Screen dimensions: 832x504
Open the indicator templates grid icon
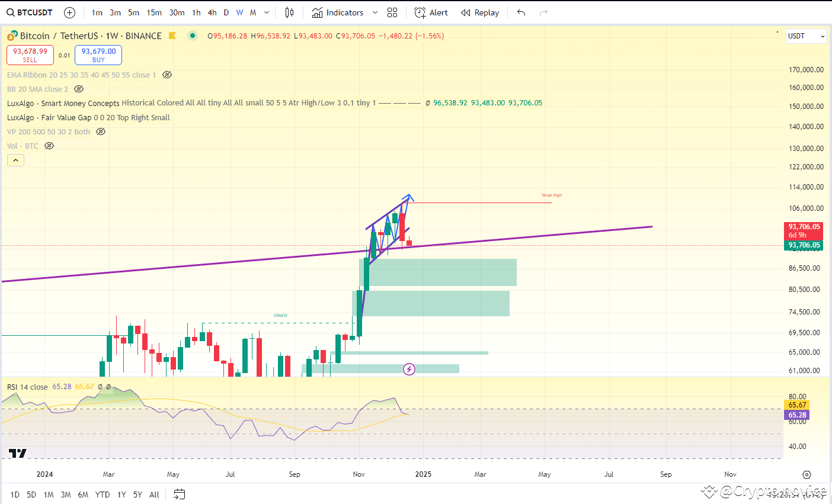point(392,12)
